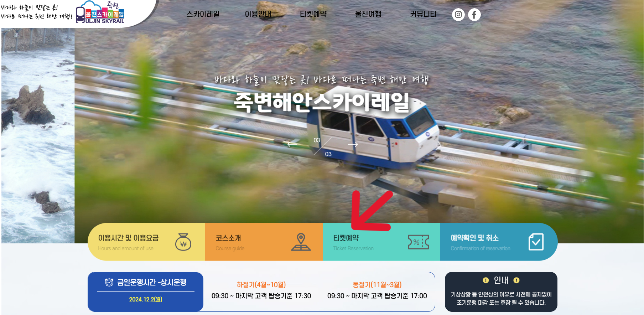644x315 pixels.
Task: Open the Facebook icon link
Action: click(474, 15)
